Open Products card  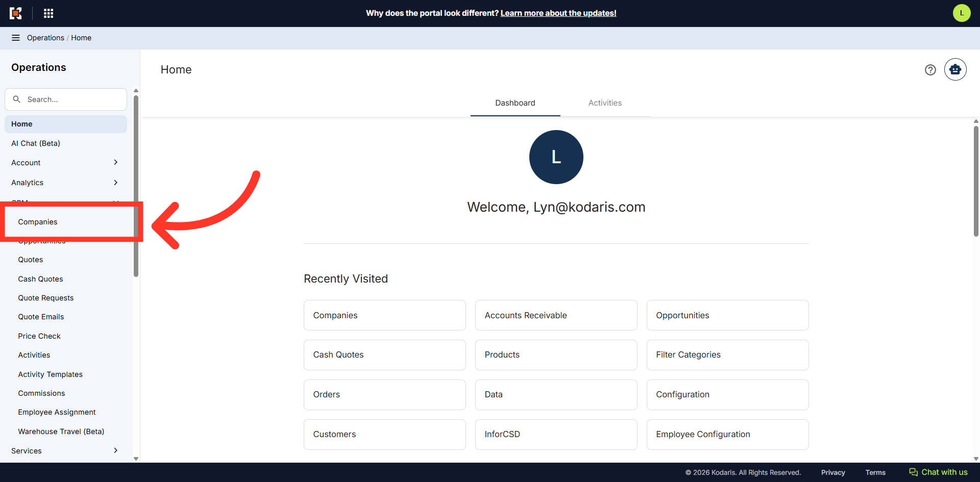(x=556, y=355)
